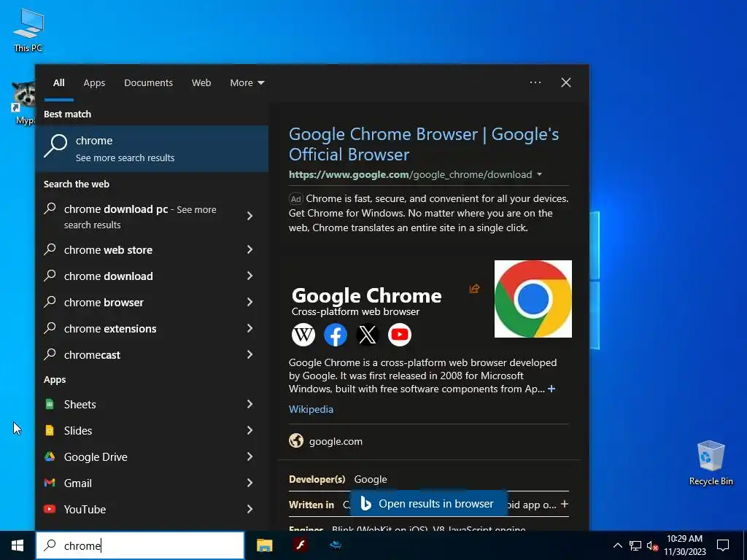Close the search panel with X
The image size is (747, 560).
tap(566, 82)
